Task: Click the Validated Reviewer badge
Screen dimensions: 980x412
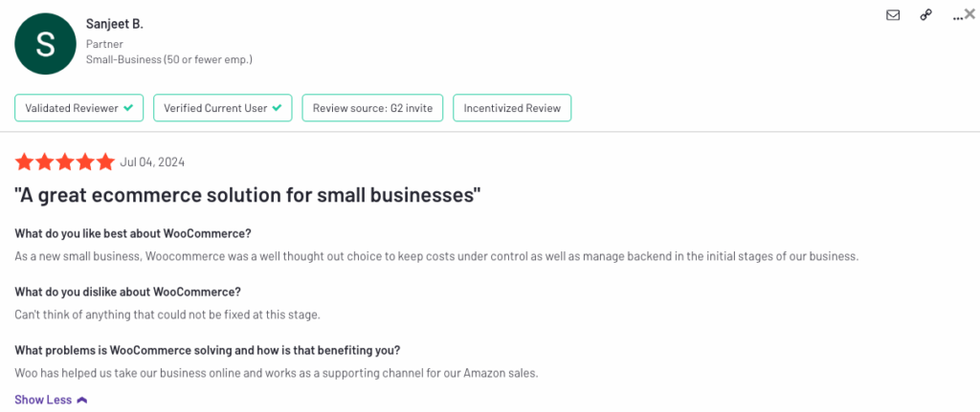Action: [x=78, y=108]
